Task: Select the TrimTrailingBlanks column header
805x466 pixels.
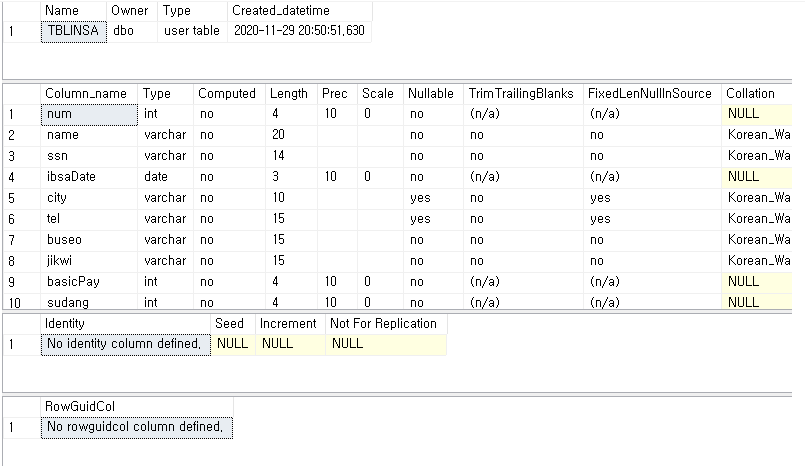Action: 523,94
